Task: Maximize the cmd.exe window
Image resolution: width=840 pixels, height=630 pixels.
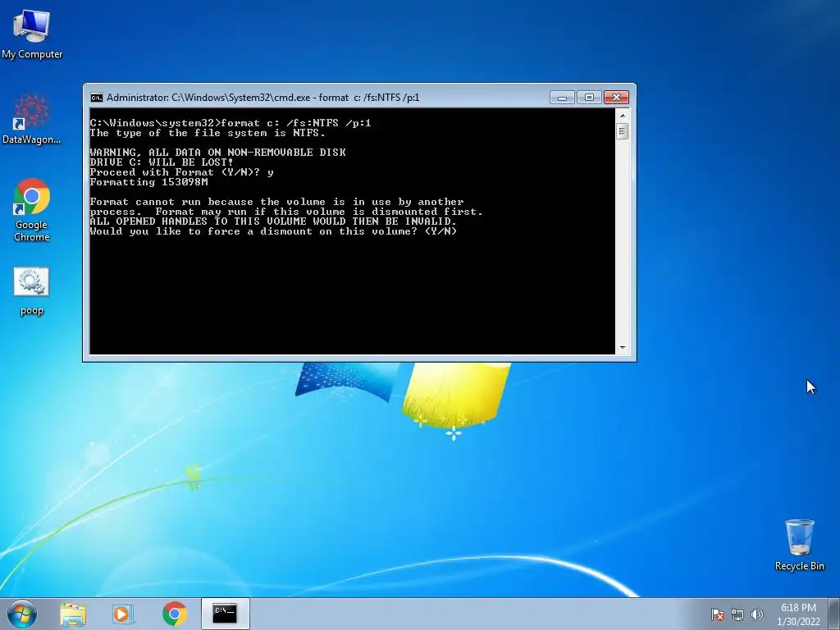Action: coord(589,98)
